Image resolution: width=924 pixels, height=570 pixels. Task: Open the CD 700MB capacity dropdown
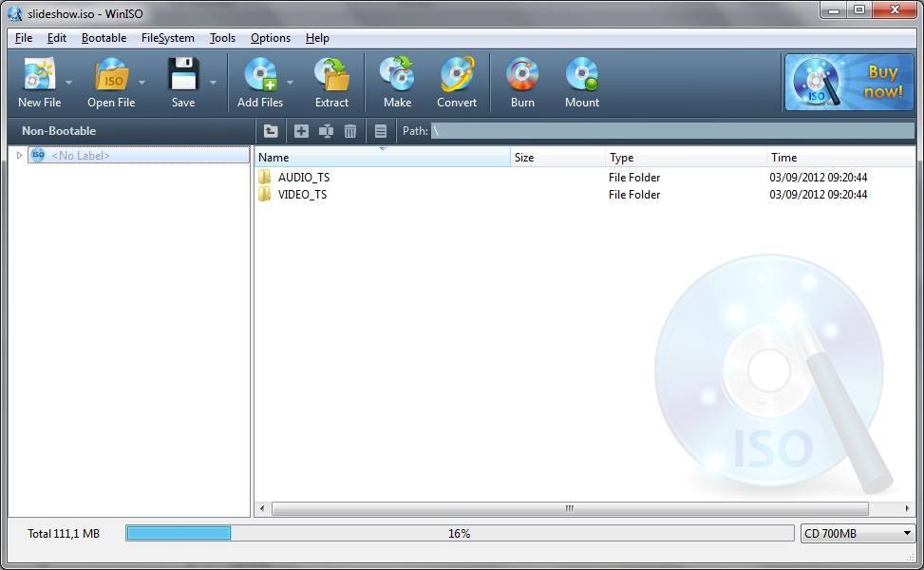pyautogui.click(x=856, y=533)
